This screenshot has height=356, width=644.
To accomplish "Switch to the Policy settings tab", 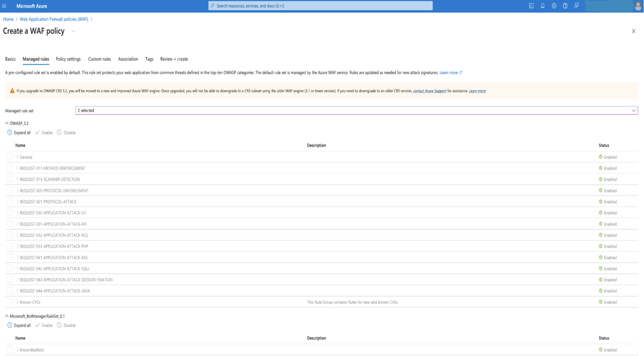I will pos(68,59).
